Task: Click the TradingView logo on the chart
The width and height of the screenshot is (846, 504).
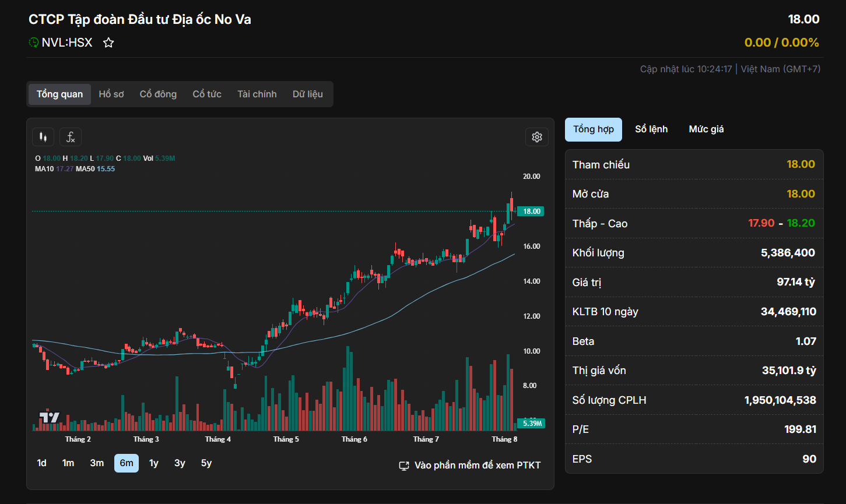Action: pos(50,417)
